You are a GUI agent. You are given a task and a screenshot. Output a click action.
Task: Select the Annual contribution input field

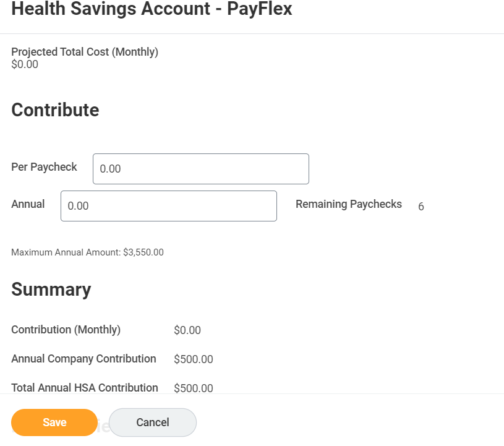[x=168, y=206]
